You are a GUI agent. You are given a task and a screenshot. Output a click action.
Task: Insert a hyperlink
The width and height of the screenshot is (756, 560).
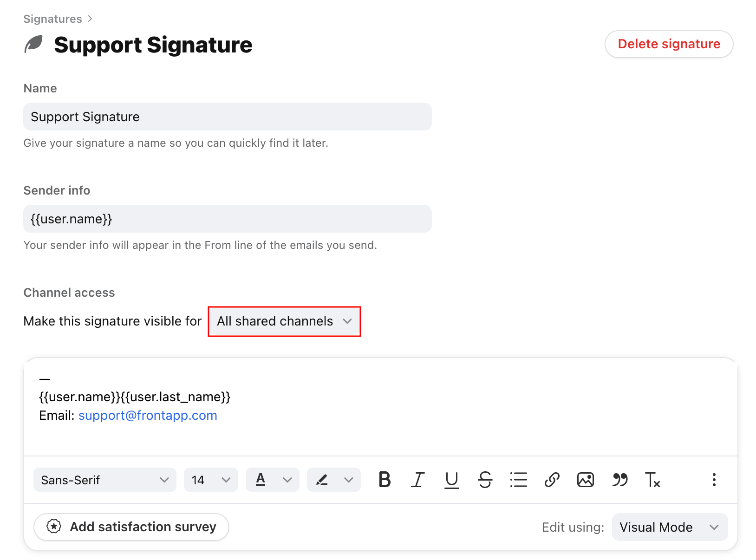[552, 480]
